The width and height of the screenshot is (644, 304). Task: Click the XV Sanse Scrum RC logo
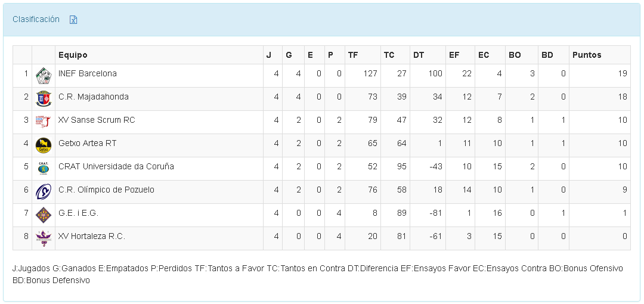point(44,122)
